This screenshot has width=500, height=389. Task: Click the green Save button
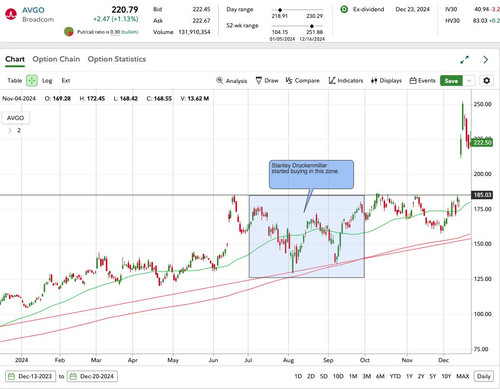pyautogui.click(x=451, y=81)
